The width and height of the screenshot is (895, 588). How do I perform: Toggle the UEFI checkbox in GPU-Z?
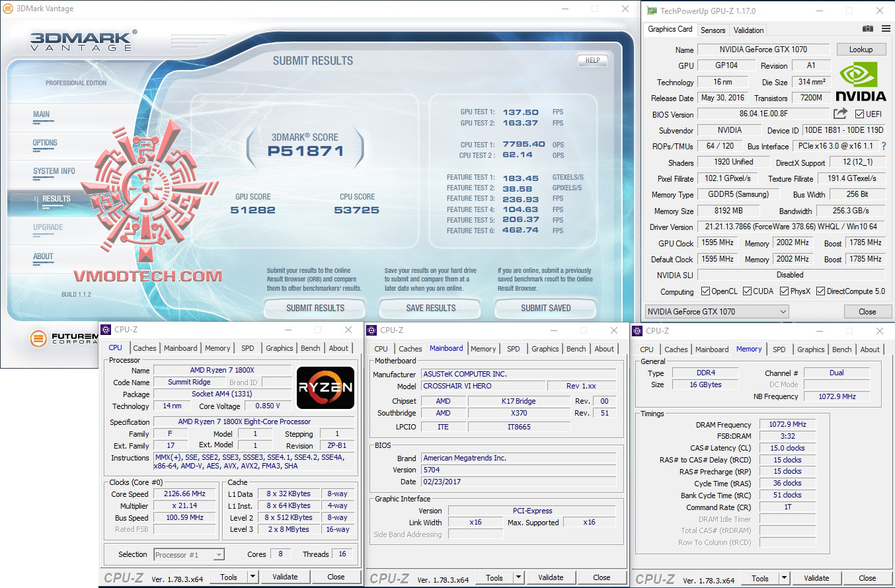pos(858,113)
